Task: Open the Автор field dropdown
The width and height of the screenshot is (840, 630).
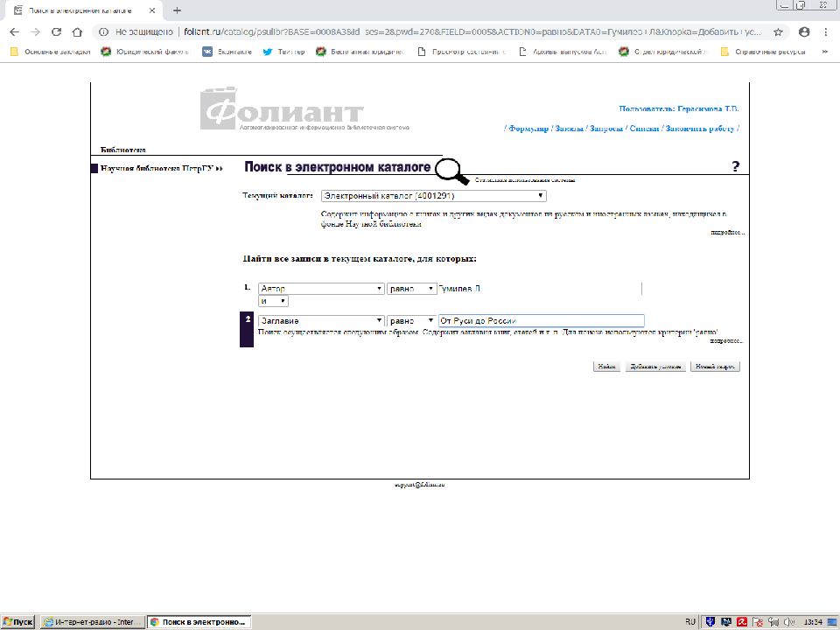Action: click(321, 289)
